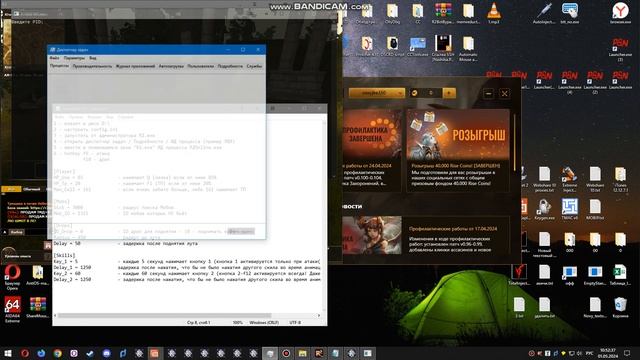
Task: Click the Key_2 = 60 line in Notepad
Action: tap(187, 273)
